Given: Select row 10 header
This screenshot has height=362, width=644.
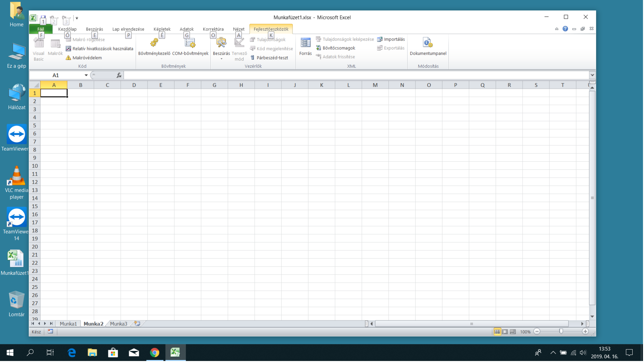Looking at the screenshot, I should click(x=35, y=166).
